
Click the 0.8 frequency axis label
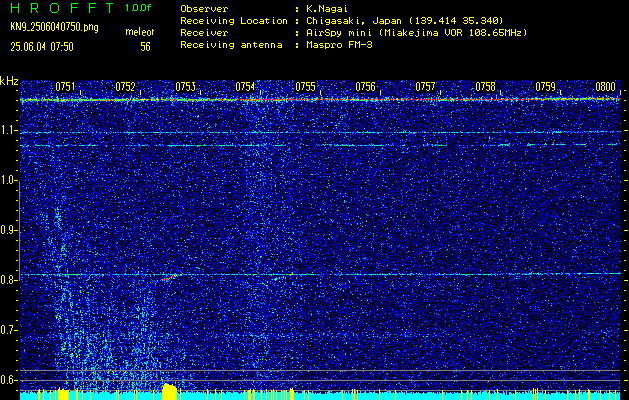[8, 280]
